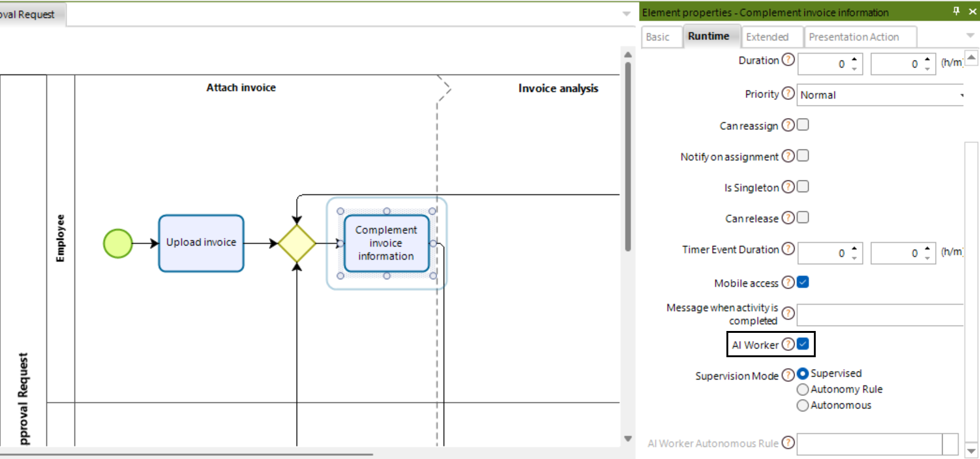Decrease Duration hours with down arrow
Screen dimensions: 980x459
tap(854, 68)
